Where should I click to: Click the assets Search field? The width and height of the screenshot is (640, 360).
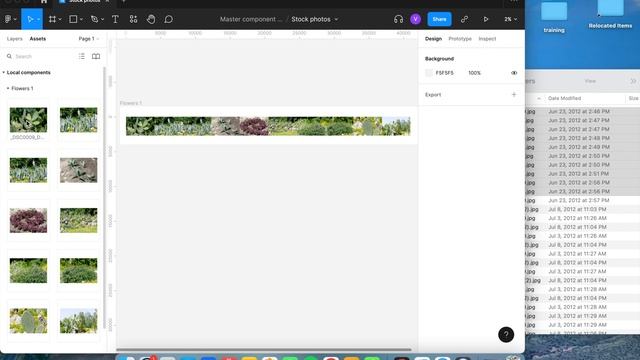[x=41, y=56]
